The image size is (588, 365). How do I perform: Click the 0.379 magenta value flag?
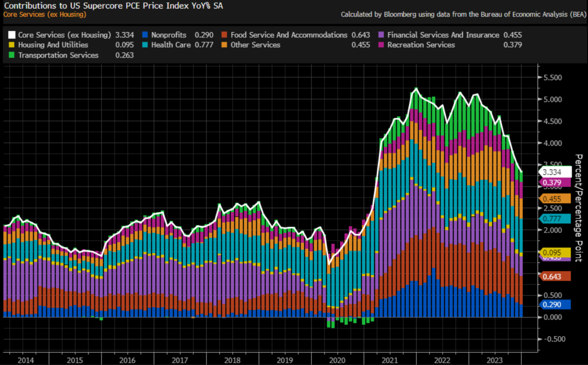(x=555, y=182)
